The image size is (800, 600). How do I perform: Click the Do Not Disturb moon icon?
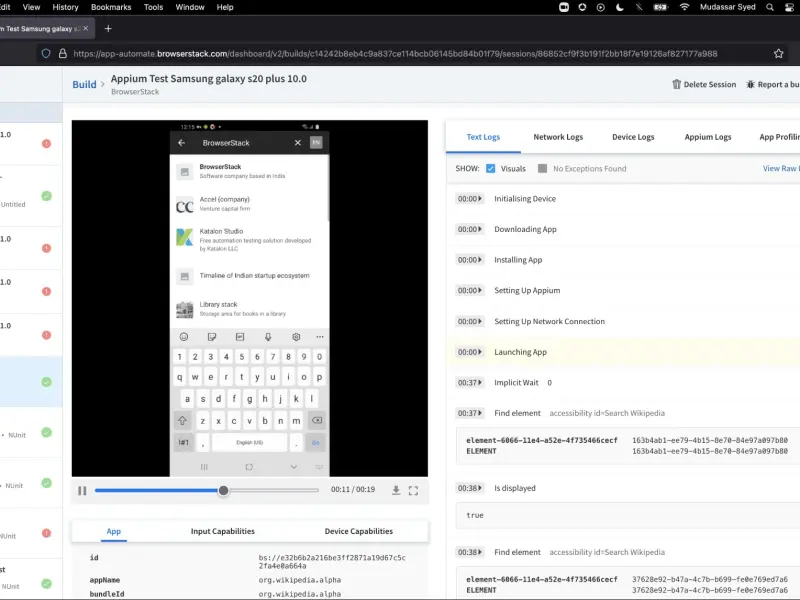tap(619, 7)
